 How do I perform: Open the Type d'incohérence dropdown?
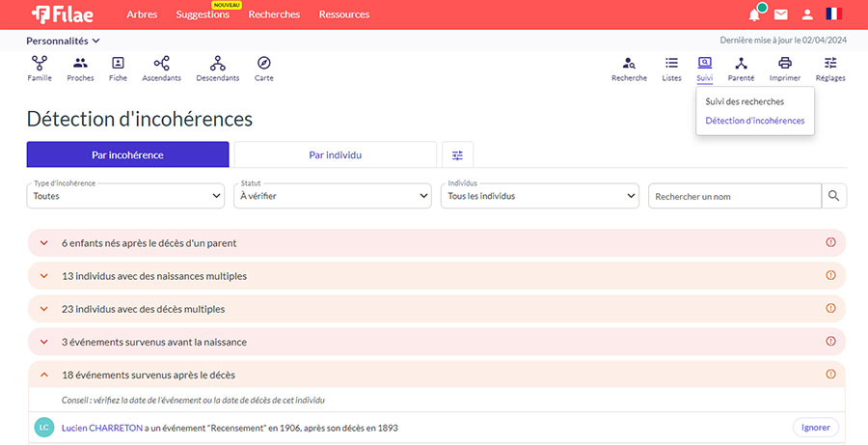point(125,196)
